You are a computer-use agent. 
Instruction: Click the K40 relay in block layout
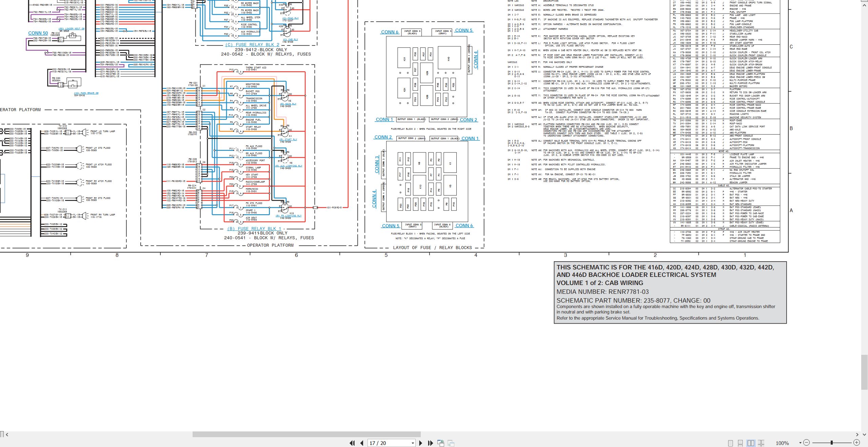pos(449,58)
